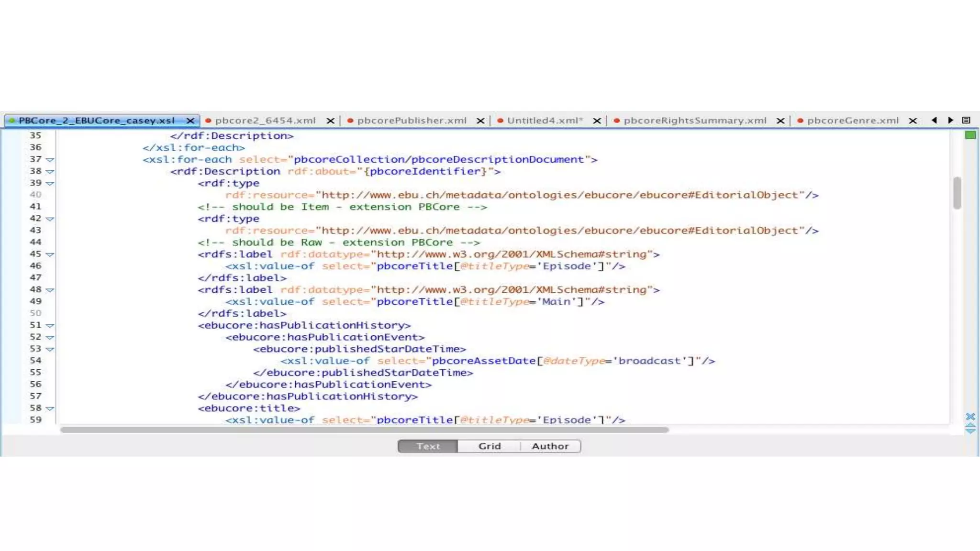Viewport: 980px width, 551px height.
Task: Click the blue X icon at bottom right
Action: 970,416
